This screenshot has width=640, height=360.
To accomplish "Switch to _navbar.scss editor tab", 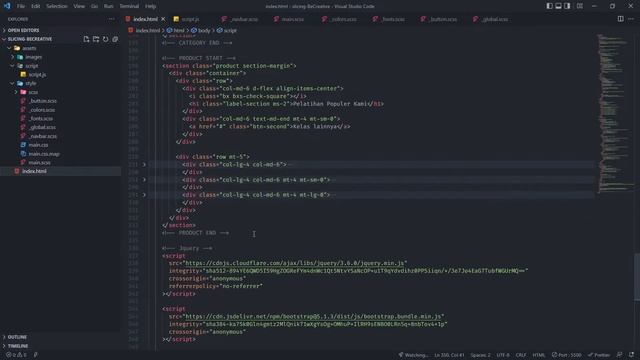I will click(x=244, y=19).
